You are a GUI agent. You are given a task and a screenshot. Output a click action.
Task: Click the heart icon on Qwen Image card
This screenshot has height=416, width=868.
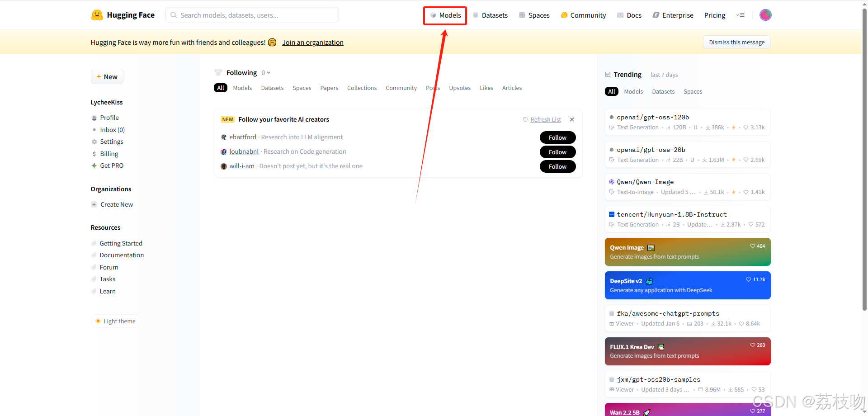[753, 246]
